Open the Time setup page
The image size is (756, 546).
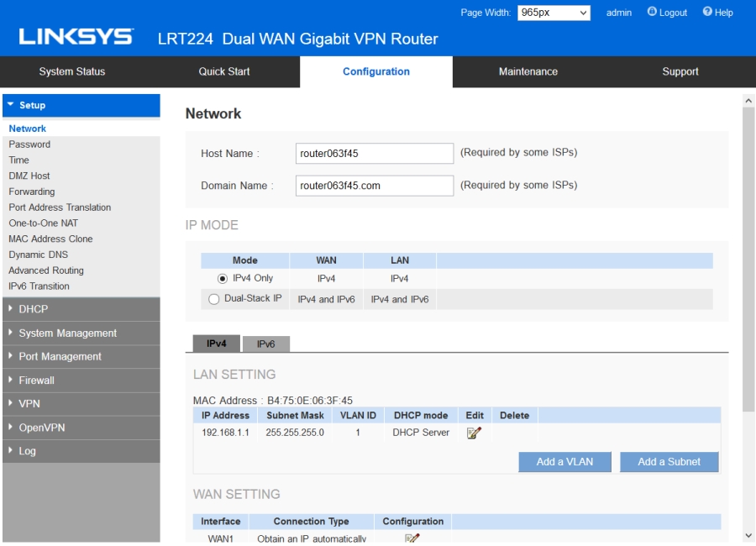(x=18, y=160)
